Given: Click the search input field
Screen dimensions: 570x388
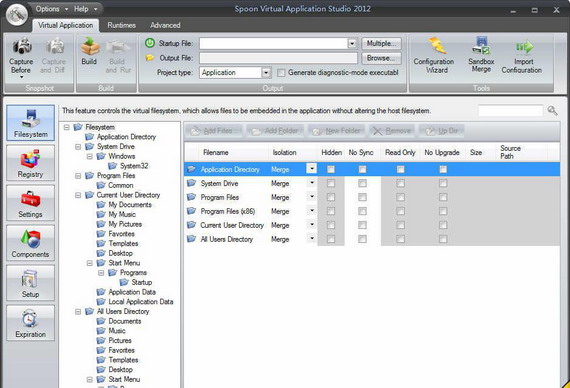Looking at the screenshot, I should (510, 111).
